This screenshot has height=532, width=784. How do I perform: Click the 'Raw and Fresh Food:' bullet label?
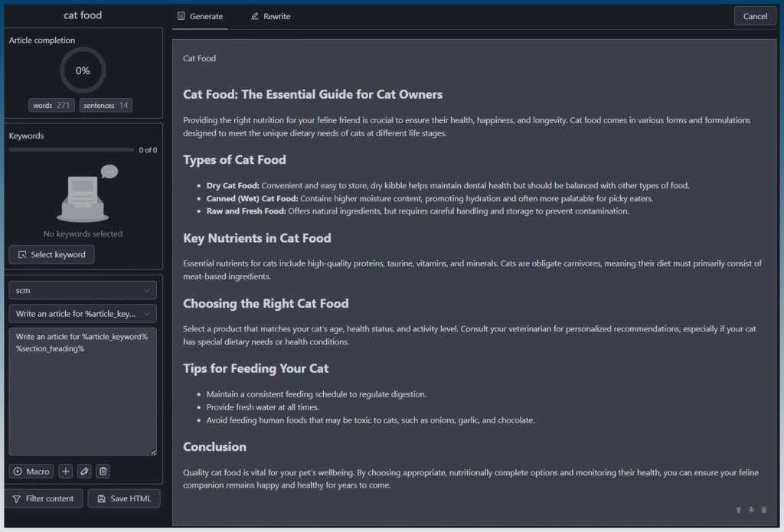[x=246, y=211]
